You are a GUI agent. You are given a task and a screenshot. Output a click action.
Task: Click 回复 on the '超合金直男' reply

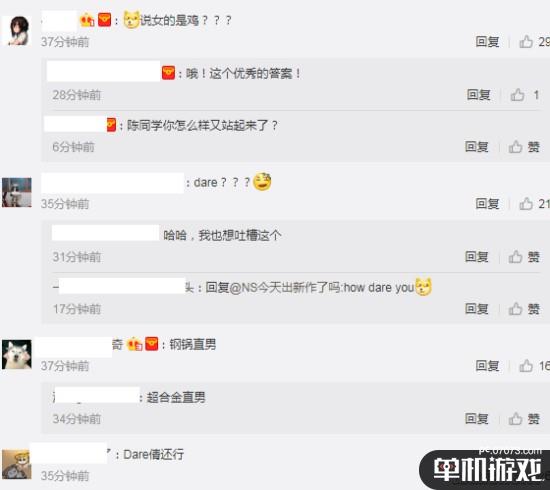pyautogui.click(x=477, y=418)
